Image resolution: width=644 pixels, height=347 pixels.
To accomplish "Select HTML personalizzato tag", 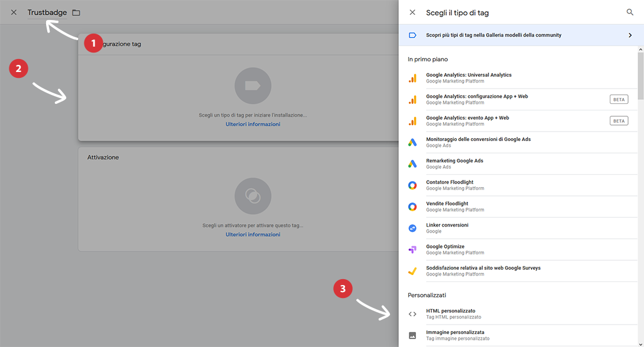I will pos(522,314).
